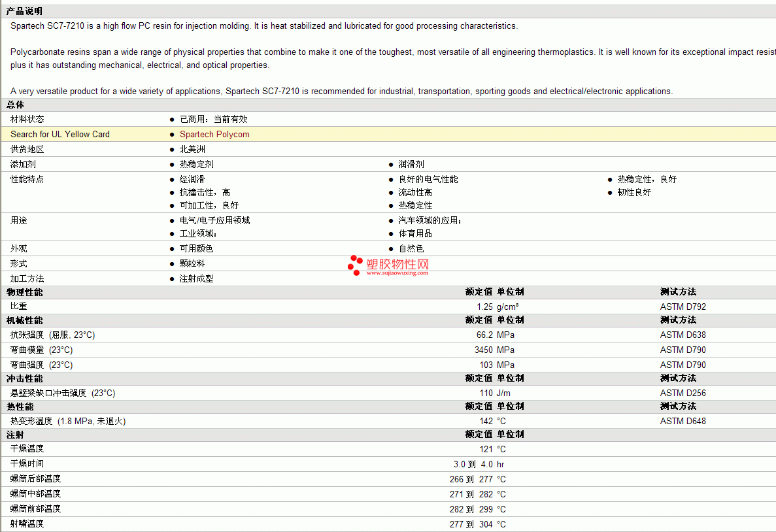Select the 韧性良好 feature

pos(634,193)
